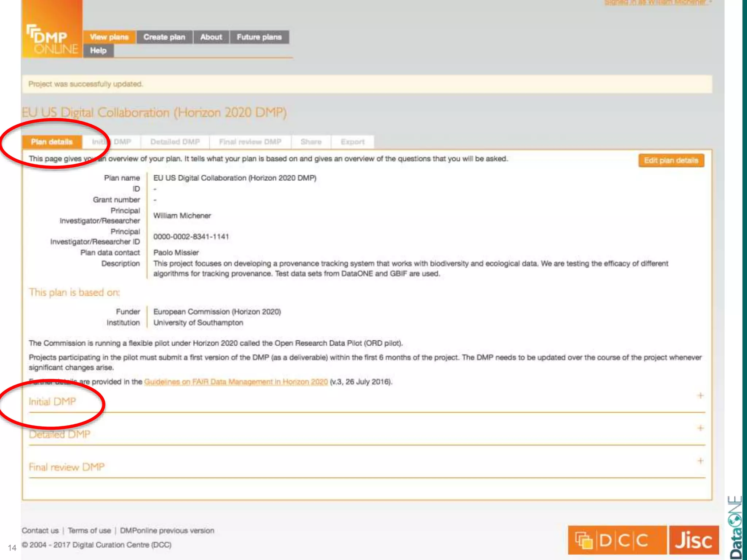Click the DCC logo in footer
This screenshot has height=560, width=747.
click(617, 540)
